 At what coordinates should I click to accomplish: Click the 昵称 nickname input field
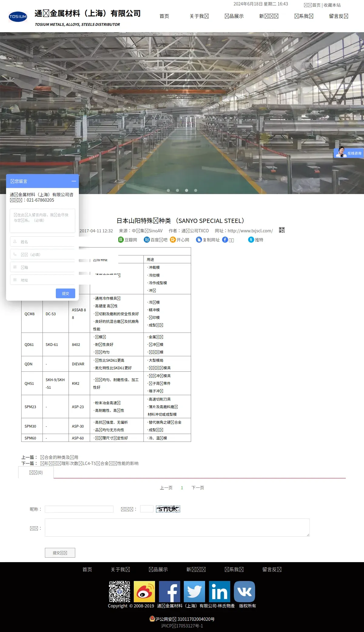pyautogui.click(x=79, y=509)
